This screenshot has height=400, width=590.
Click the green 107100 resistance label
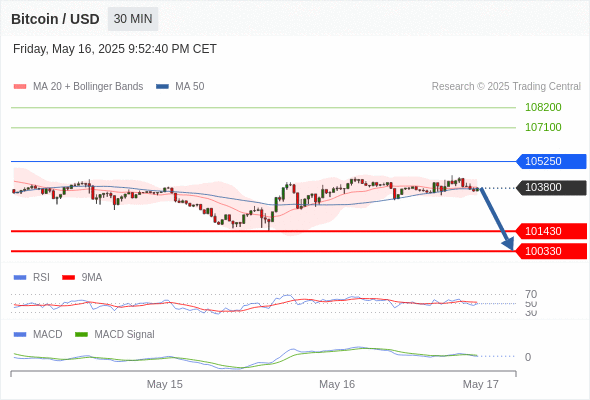coord(543,127)
